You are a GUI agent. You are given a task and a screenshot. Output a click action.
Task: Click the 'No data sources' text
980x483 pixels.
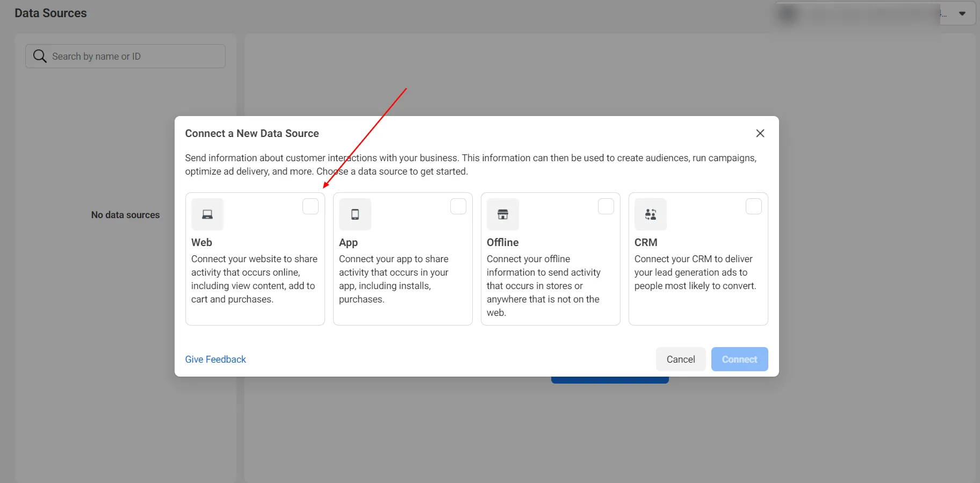pos(125,215)
